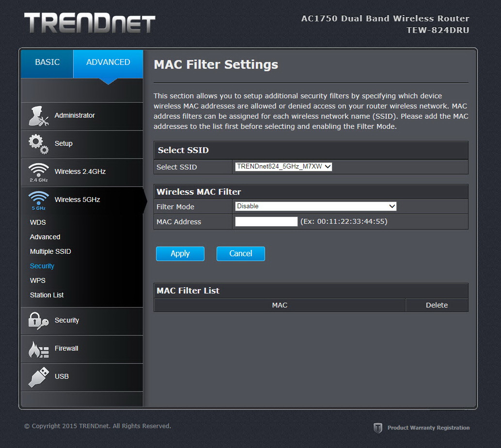Open the WPS submenu page
This screenshot has height=448, width=501.
click(x=38, y=280)
